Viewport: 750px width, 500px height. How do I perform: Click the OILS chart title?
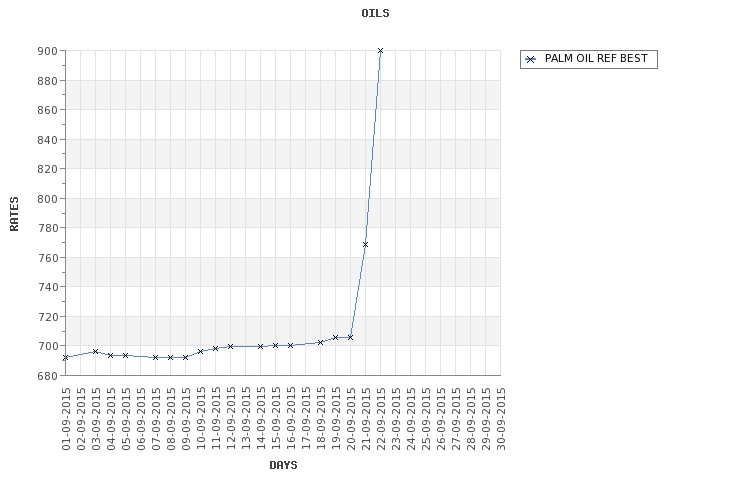tap(375, 13)
